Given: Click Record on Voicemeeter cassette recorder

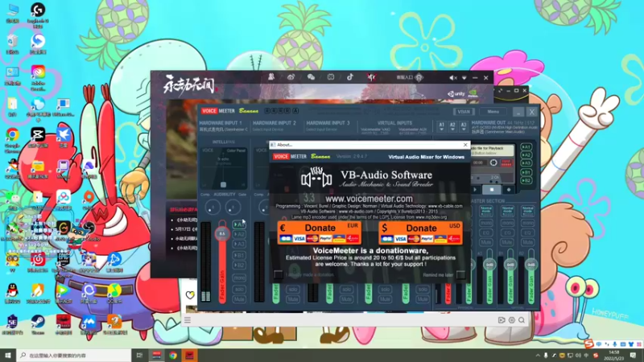Looking at the screenshot, I should pos(509,190).
